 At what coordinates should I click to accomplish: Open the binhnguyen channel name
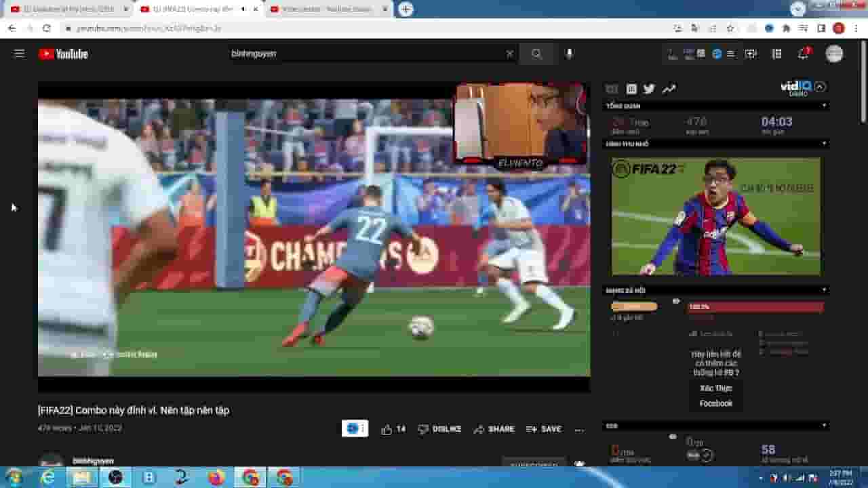(x=93, y=461)
